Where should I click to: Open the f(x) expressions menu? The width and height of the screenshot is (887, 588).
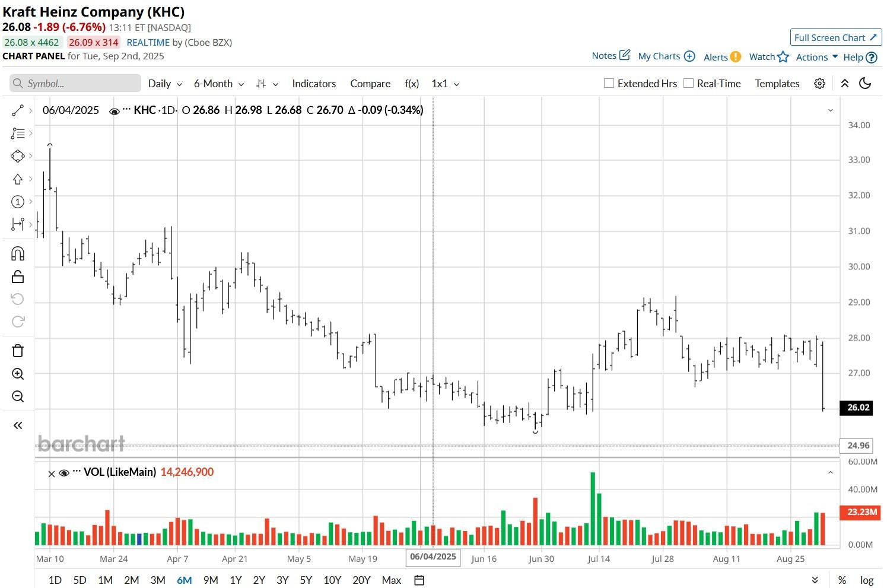point(412,84)
